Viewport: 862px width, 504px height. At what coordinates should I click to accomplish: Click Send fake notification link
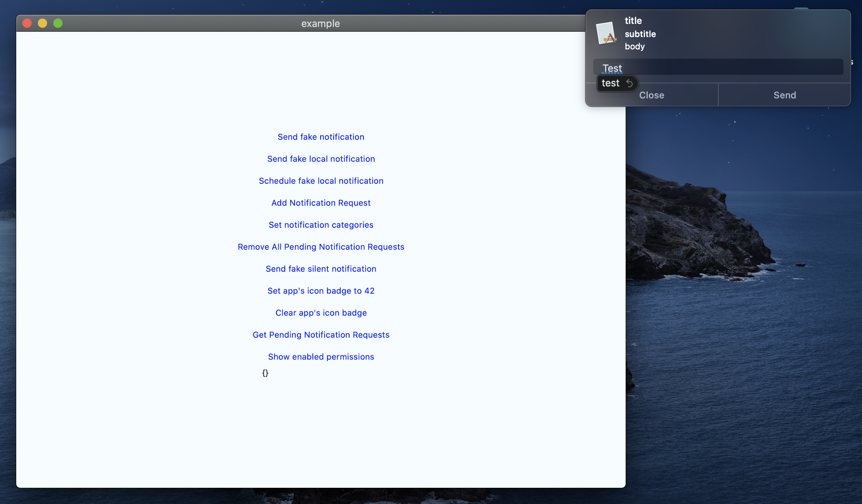tap(321, 137)
